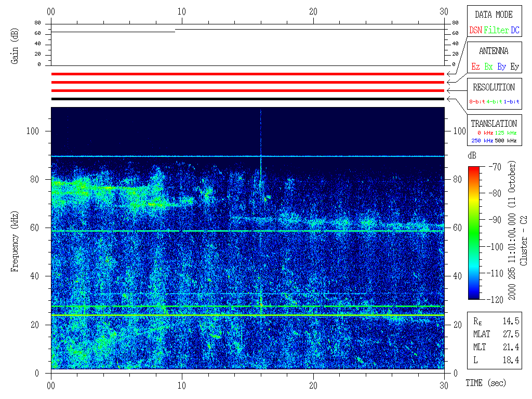Select the 500 kHz translation label

coord(507,141)
